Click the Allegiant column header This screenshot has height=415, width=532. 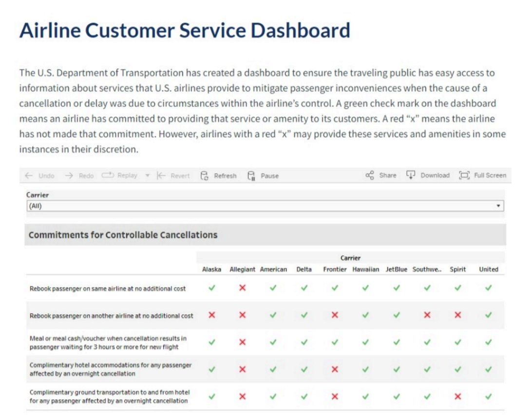pyautogui.click(x=242, y=269)
